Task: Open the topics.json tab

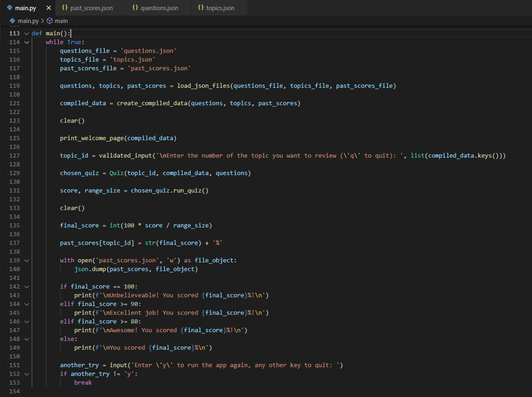Action: (x=220, y=8)
